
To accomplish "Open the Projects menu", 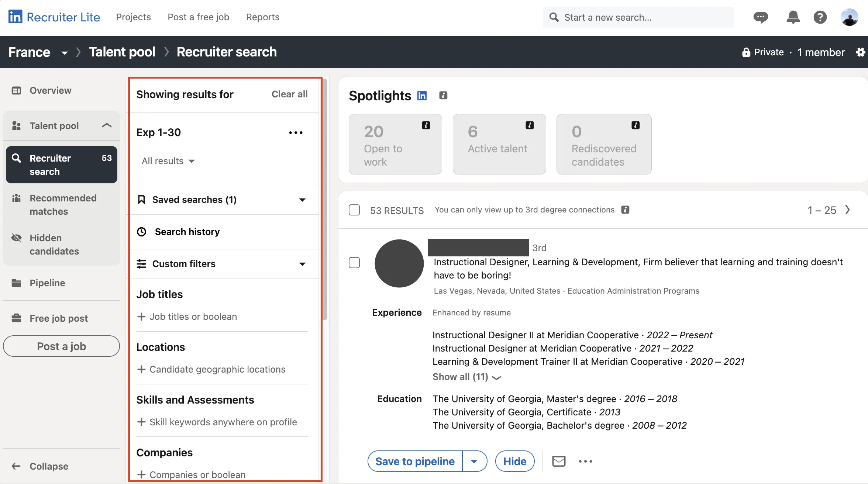I will pyautogui.click(x=133, y=17).
